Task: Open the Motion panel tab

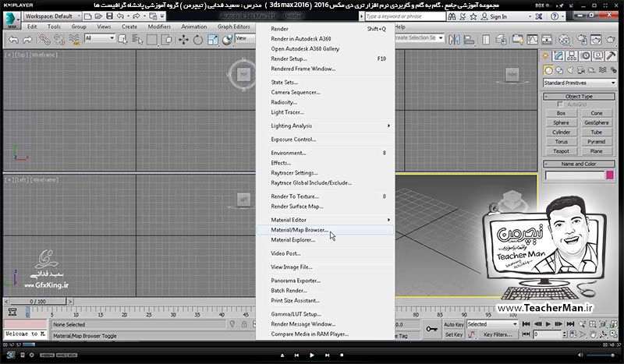Action: (585, 55)
